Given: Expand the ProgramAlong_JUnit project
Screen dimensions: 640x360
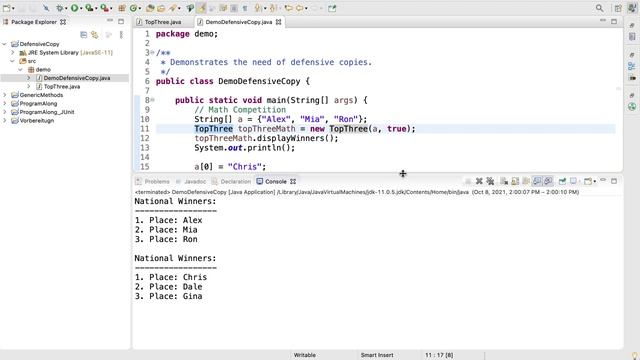Looking at the screenshot, I should pos(4,112).
